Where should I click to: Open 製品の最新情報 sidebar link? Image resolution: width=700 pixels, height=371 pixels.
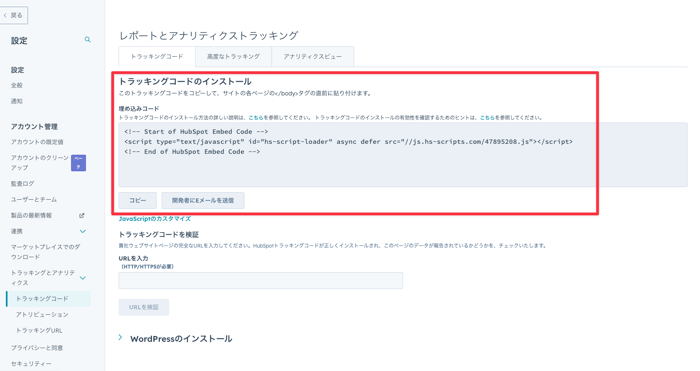point(32,215)
